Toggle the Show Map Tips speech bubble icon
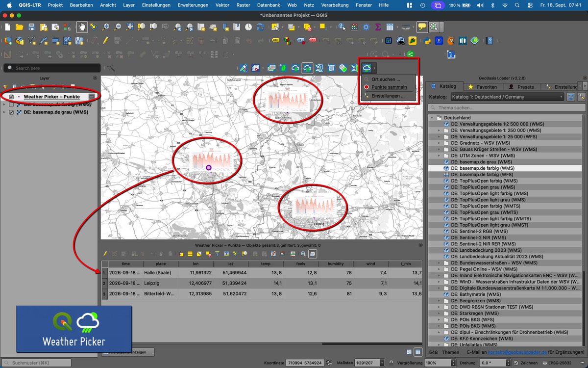The width and height of the screenshot is (588, 368). [421, 27]
